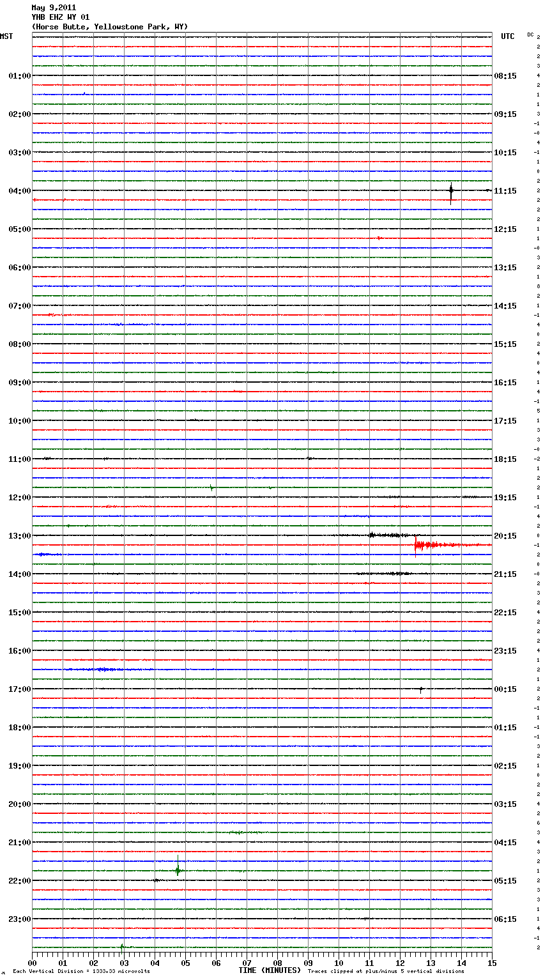The width and height of the screenshot is (543, 980).
Task: Select the MST time label "04:00"
Action: tap(19, 191)
